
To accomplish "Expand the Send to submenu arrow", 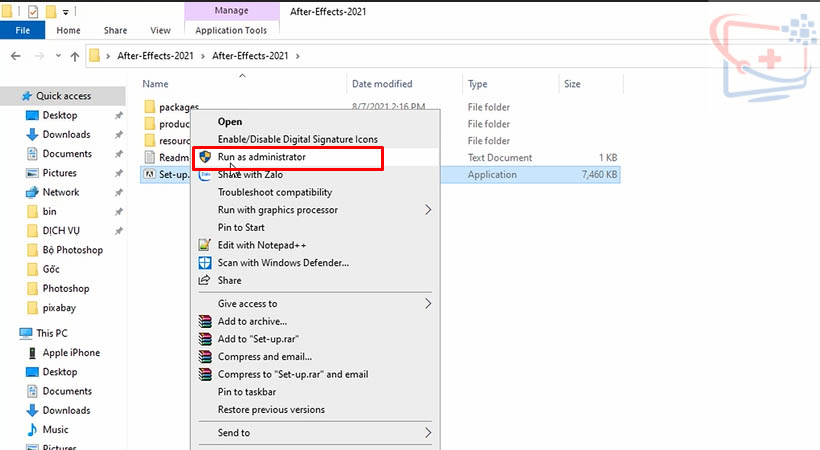I will pos(428,433).
